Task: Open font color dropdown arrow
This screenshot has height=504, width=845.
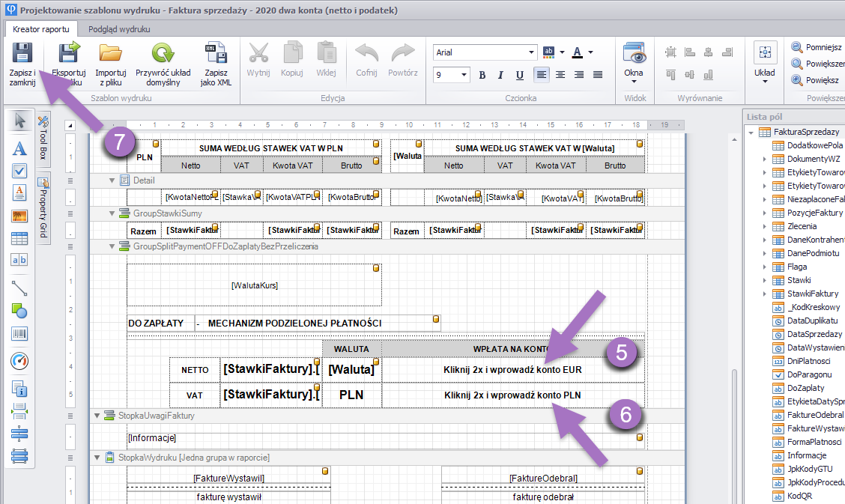Action: [x=590, y=52]
